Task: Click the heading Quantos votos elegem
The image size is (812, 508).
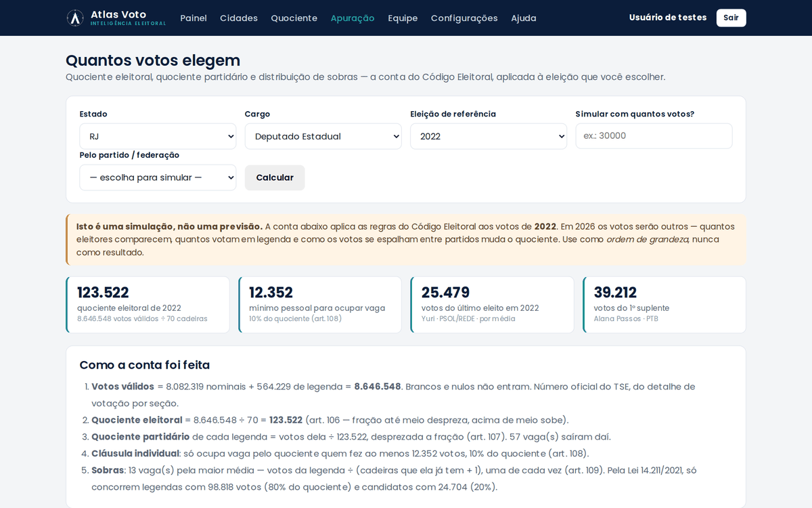Action: click(153, 60)
